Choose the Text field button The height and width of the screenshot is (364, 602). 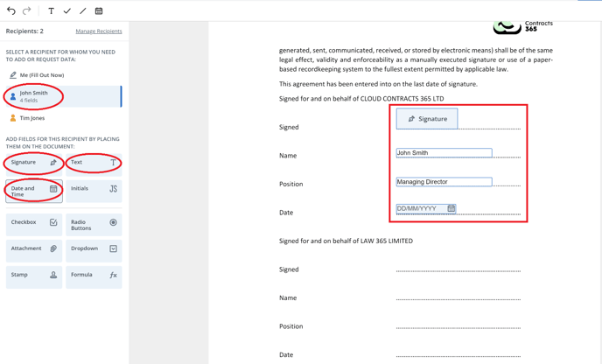point(94,164)
